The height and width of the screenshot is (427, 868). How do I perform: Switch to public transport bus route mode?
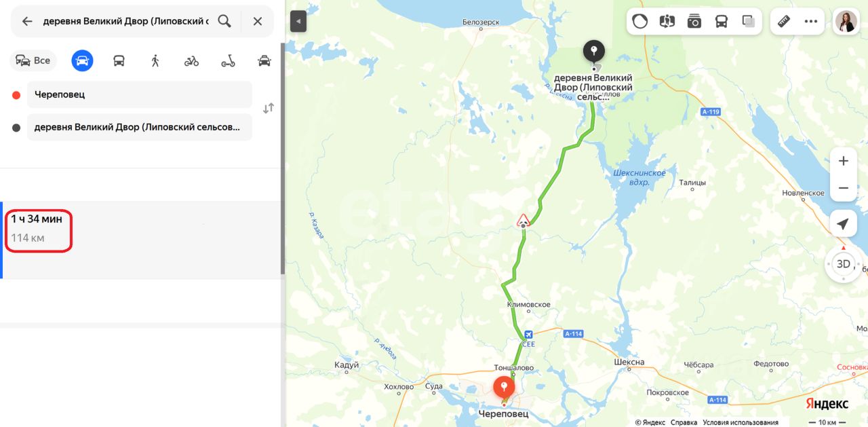pyautogui.click(x=119, y=61)
